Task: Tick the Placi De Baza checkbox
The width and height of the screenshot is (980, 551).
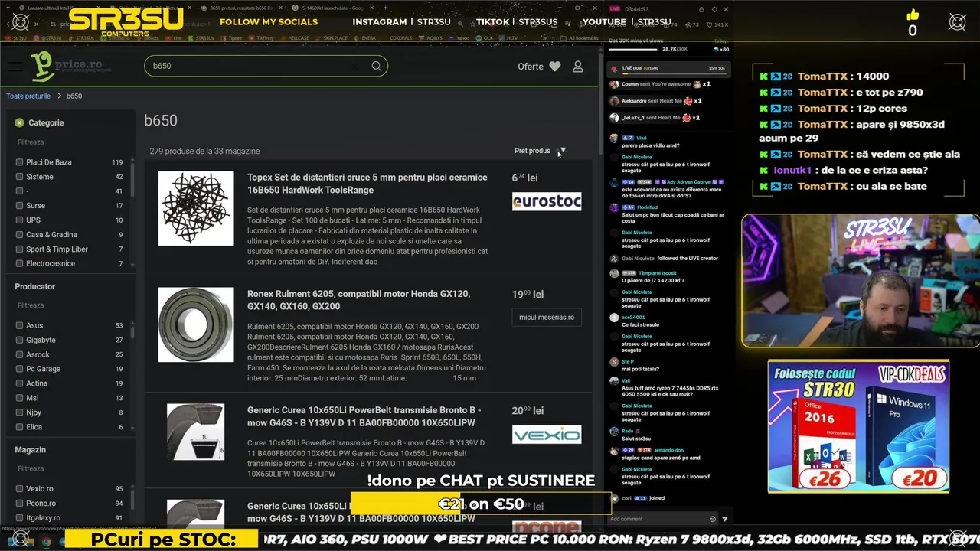Action: click(19, 162)
